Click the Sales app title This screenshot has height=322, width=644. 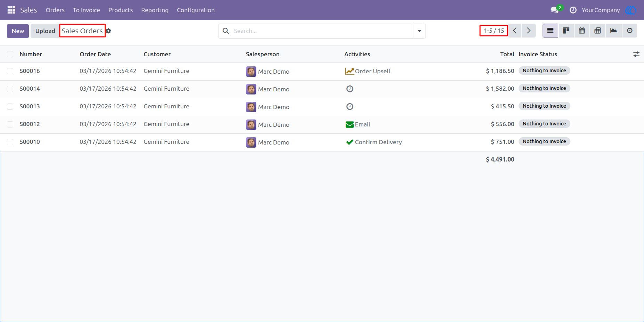click(x=28, y=10)
